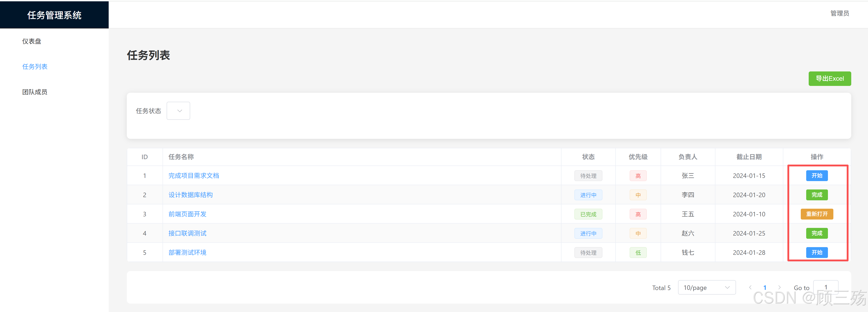The image size is (868, 312).
Task: Open the 任务状态 filter dropdown
Action: [x=178, y=111]
